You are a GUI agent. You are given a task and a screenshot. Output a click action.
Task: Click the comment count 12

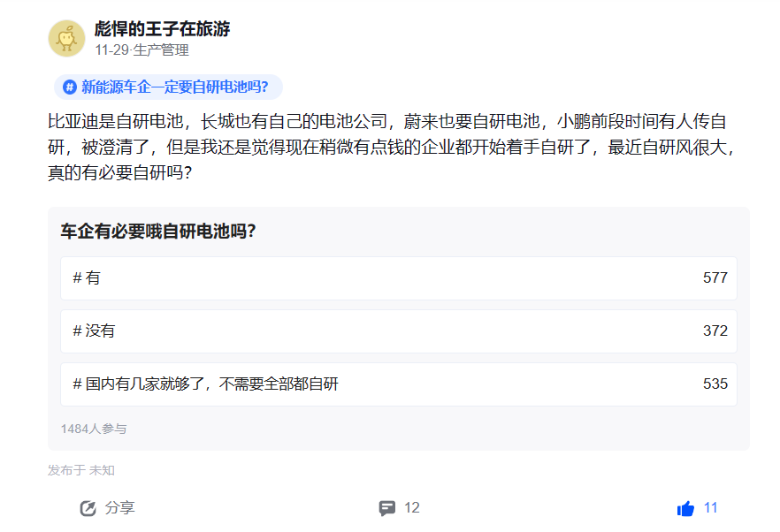pos(412,508)
